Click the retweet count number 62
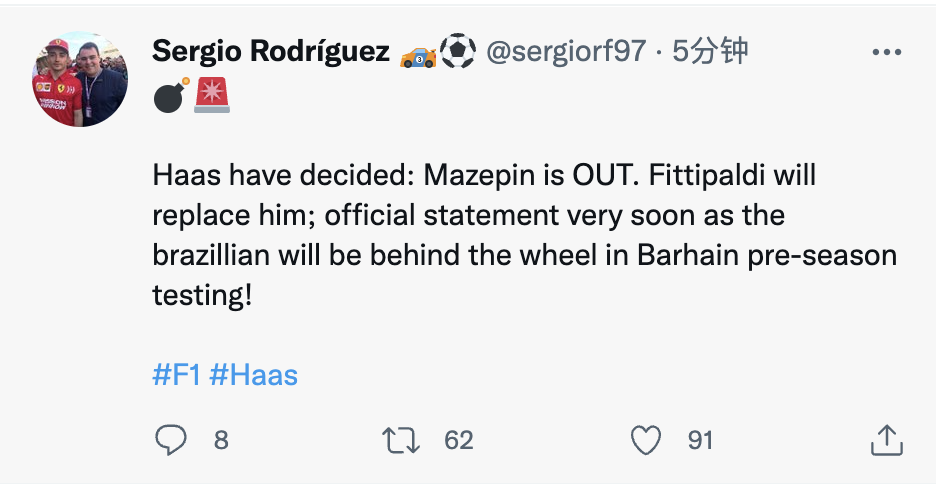Image resolution: width=936 pixels, height=484 pixels. click(x=458, y=440)
